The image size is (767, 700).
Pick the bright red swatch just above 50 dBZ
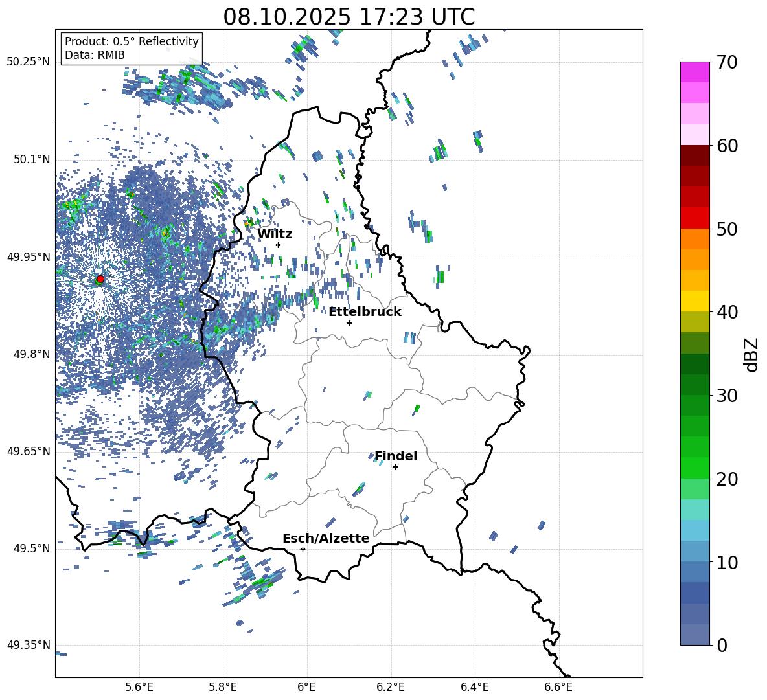(x=695, y=218)
